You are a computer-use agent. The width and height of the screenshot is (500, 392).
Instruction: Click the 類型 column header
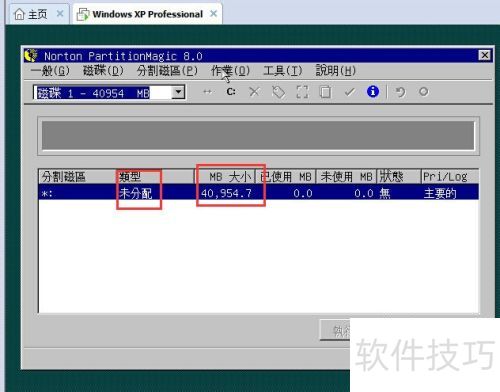pyautogui.click(x=155, y=177)
